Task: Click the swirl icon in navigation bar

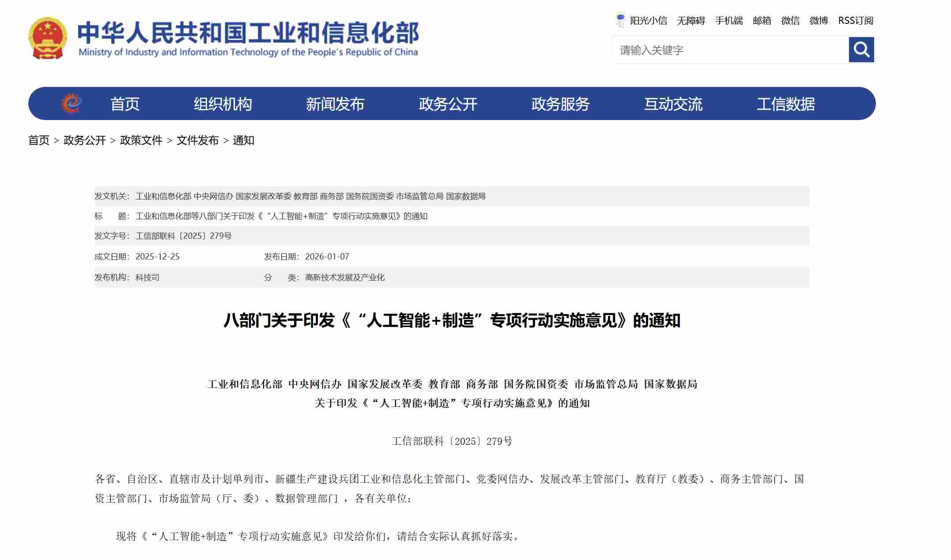Action: [x=72, y=104]
